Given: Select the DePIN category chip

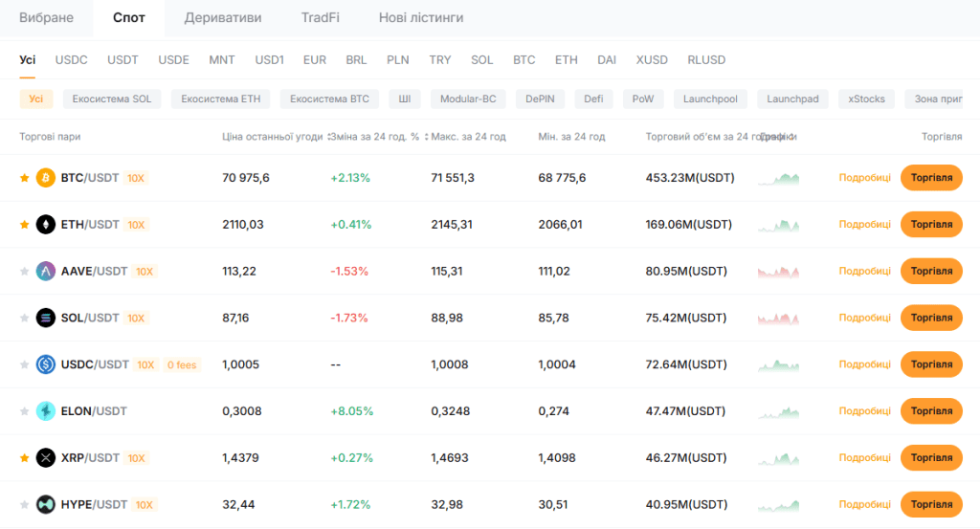Looking at the screenshot, I should (540, 99).
